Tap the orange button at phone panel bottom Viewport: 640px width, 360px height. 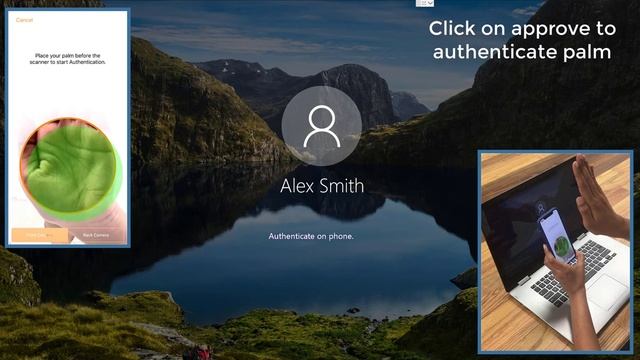[40, 235]
